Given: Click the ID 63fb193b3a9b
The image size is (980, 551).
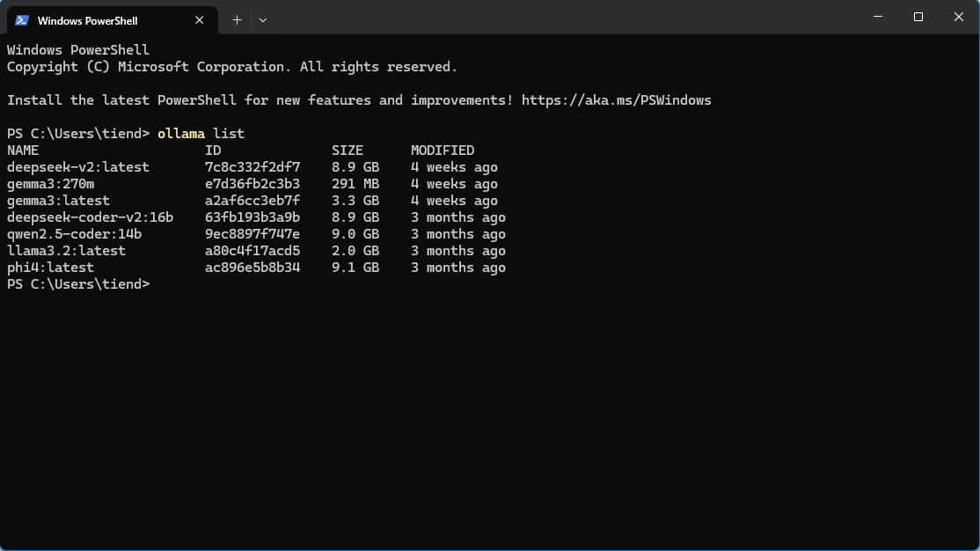Looking at the screenshot, I should pos(252,217).
